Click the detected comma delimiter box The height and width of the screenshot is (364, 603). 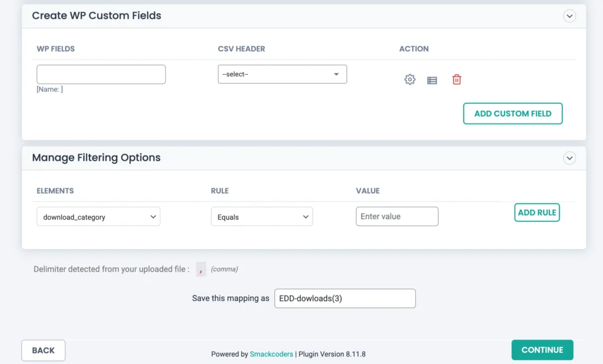pos(201,269)
